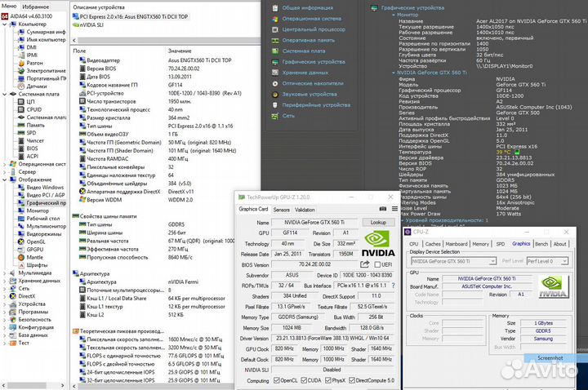Open the Mainboard tab in CPU-Z
Image resolution: width=588 pixels, height=390 pixels.
[x=457, y=244]
